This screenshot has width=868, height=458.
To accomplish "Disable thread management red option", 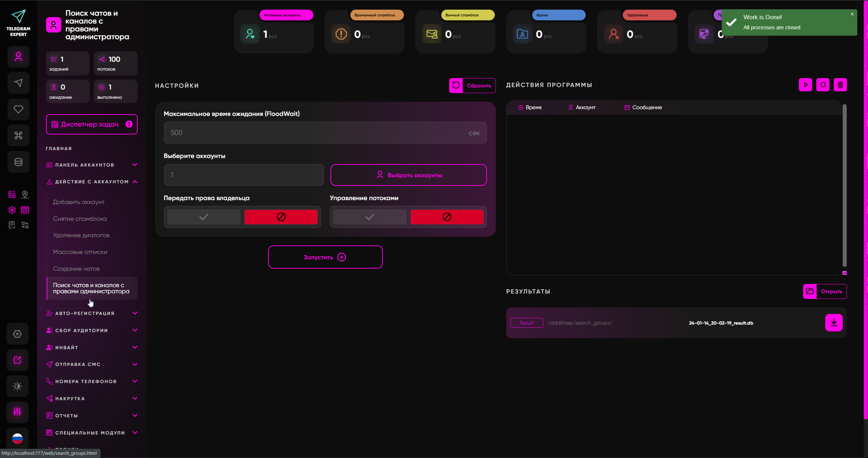I will point(447,217).
